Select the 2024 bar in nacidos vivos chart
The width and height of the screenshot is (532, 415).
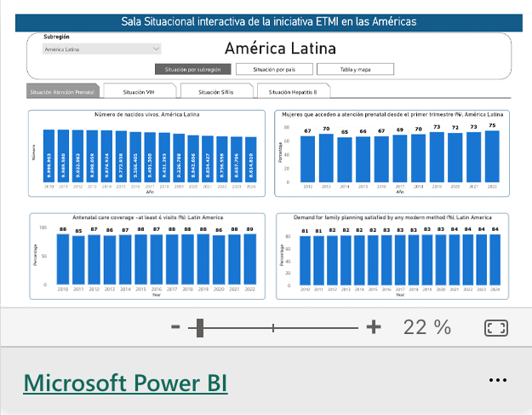point(250,160)
